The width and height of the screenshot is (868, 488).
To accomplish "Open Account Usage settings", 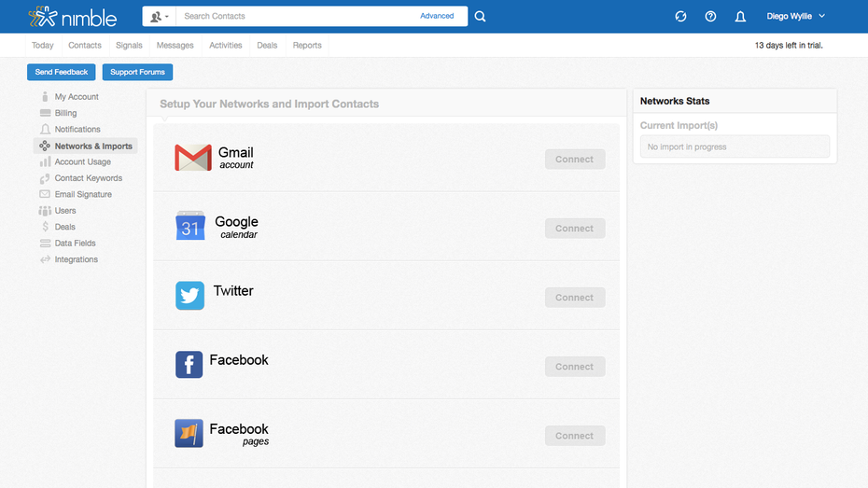I will click(x=82, y=162).
